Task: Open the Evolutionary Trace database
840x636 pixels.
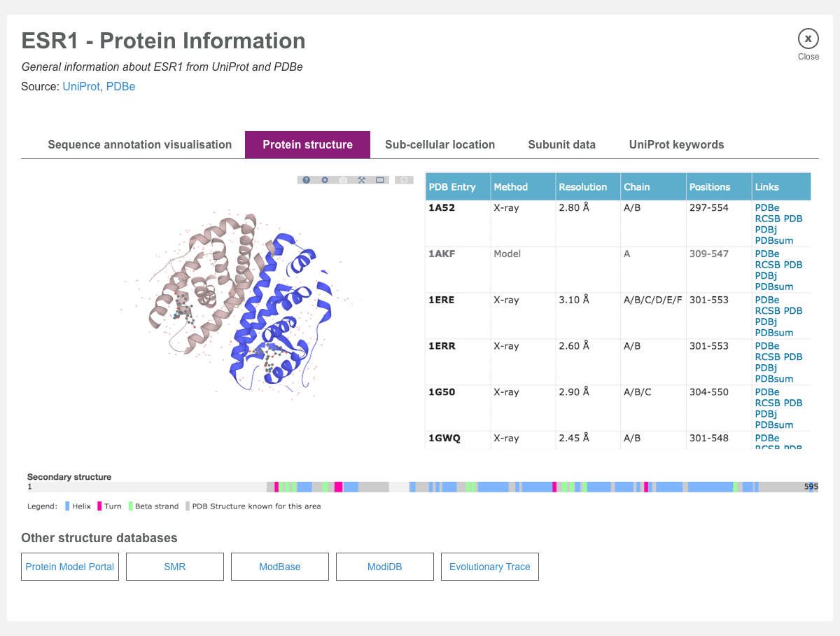Action: tap(489, 566)
